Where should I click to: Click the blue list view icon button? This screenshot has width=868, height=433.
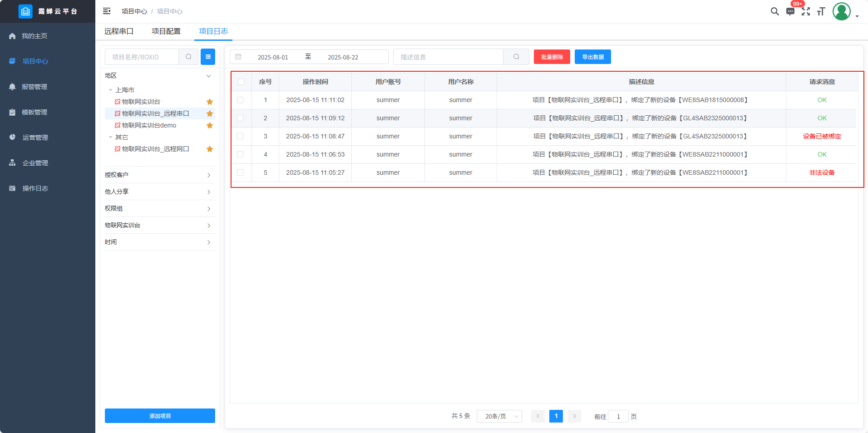[x=208, y=57]
